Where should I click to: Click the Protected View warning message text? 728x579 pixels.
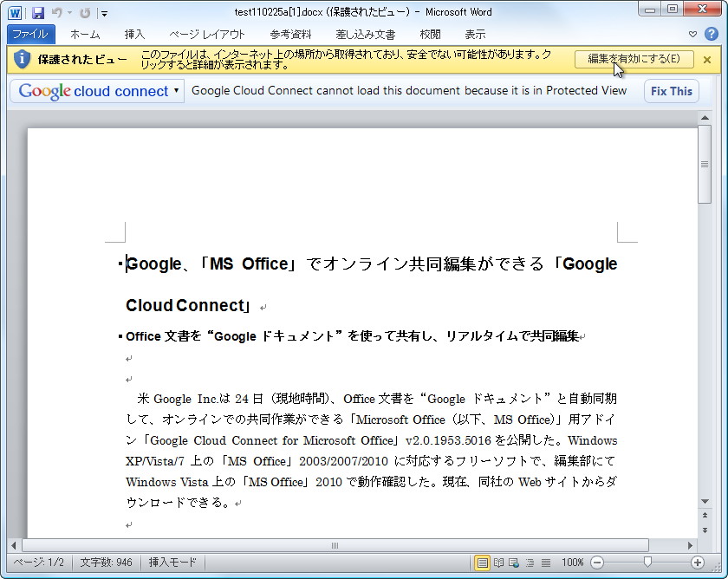(346, 60)
